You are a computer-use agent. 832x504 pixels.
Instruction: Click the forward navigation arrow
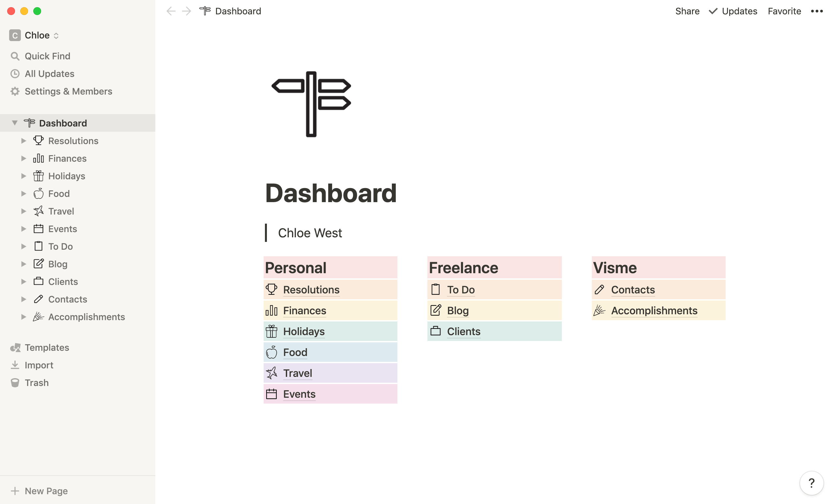click(x=186, y=11)
